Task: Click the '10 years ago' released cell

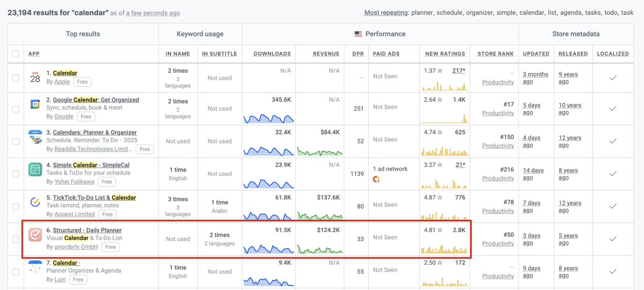Action: click(x=570, y=109)
